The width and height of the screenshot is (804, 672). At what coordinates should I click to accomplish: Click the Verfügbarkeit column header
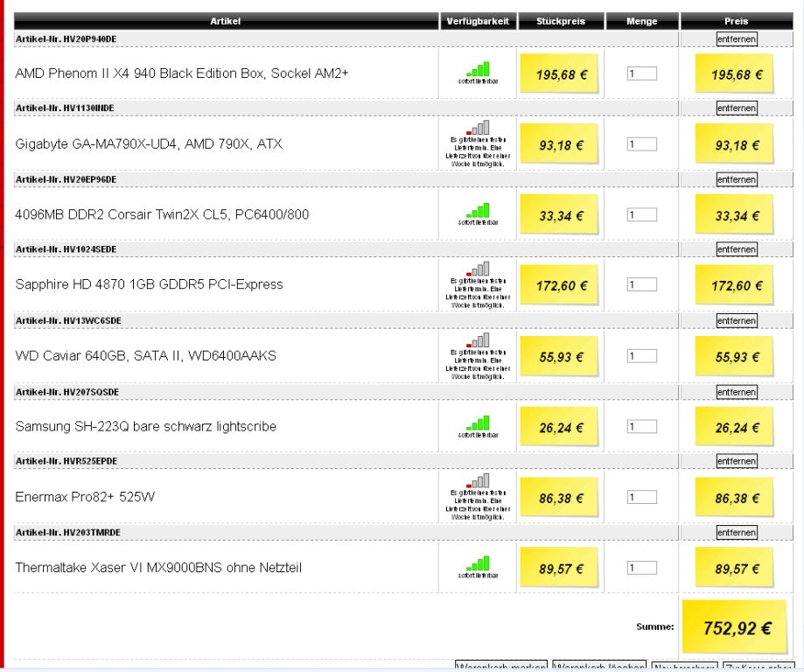tap(478, 21)
